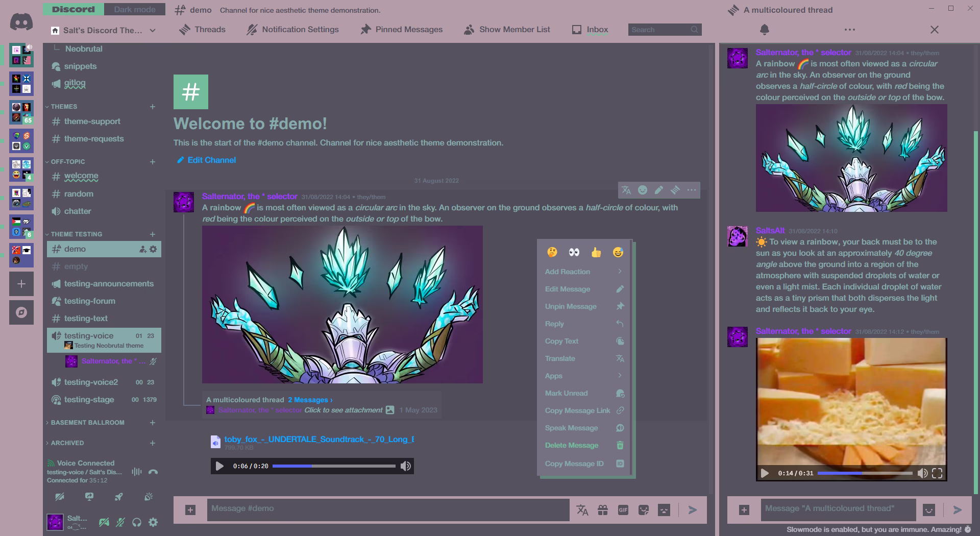This screenshot has height=536, width=980.
Task: Switch to the Dark mode tab
Action: pyautogui.click(x=134, y=9)
